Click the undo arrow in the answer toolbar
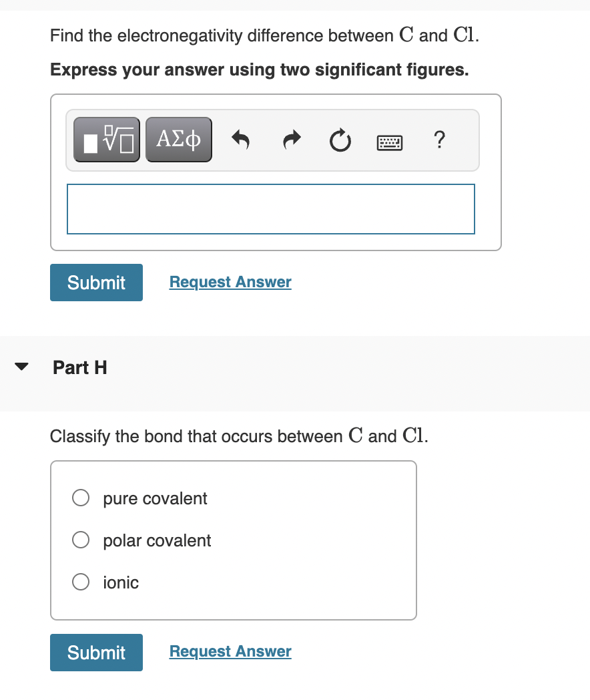This screenshot has height=700, width=590. (241, 140)
